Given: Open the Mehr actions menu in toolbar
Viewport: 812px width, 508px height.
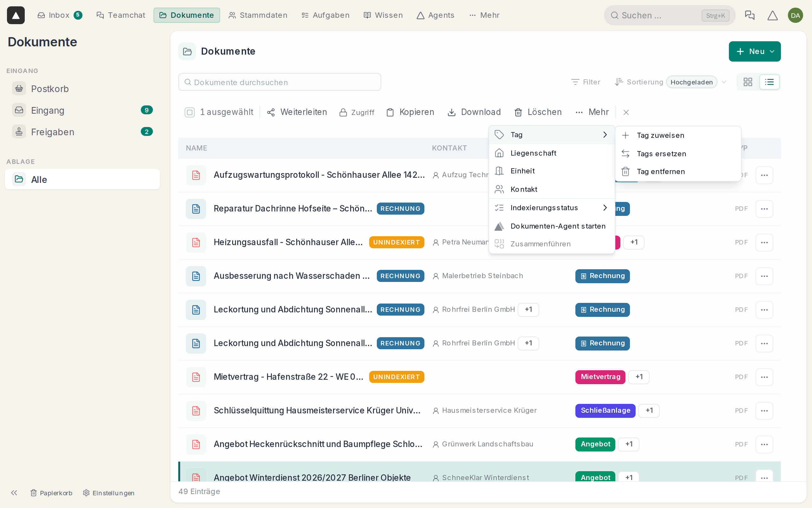Looking at the screenshot, I should (x=592, y=112).
